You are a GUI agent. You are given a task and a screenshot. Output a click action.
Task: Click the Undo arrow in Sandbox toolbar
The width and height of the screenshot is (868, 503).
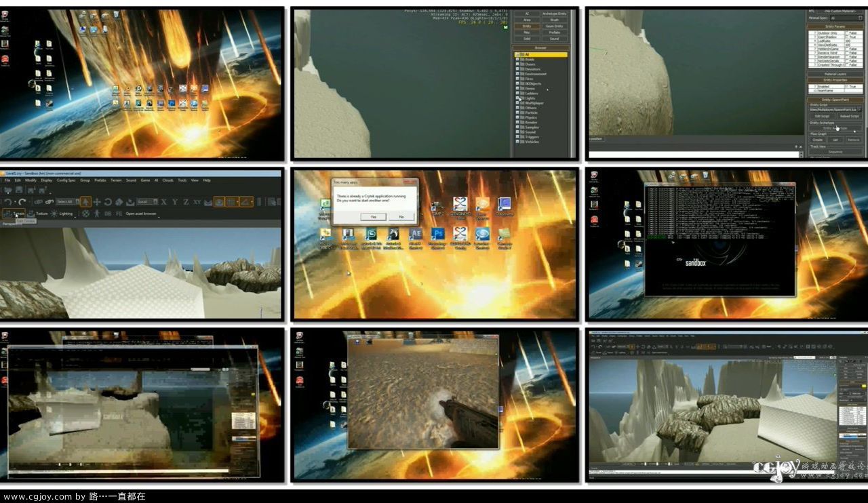7,202
